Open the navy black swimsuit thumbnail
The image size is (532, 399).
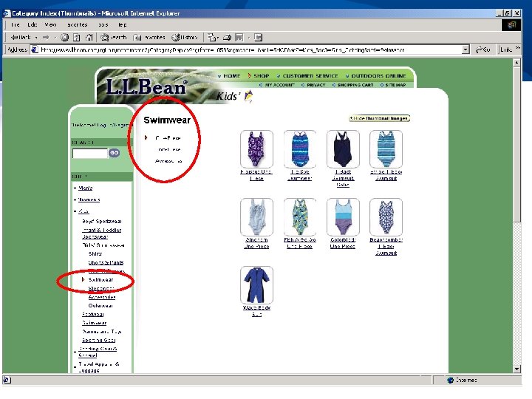coord(343,149)
